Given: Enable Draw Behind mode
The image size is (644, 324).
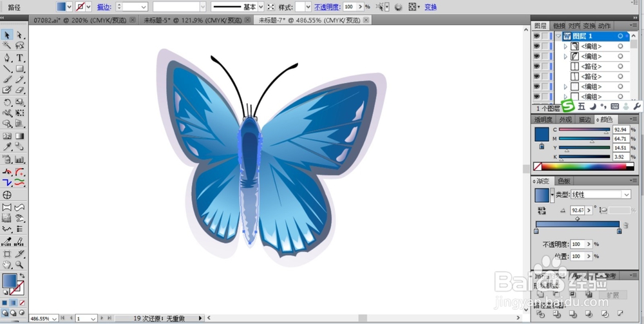Looking at the screenshot, I should [14, 313].
